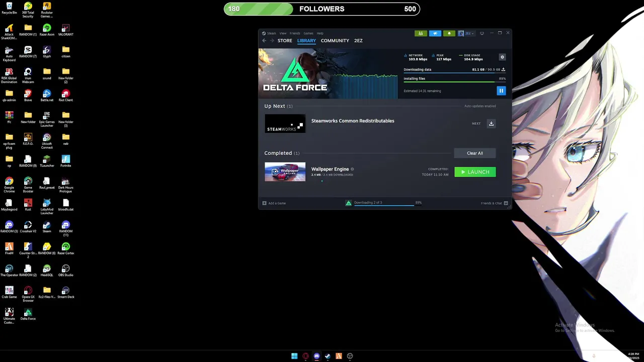644x362 pixels.
Task: Expand the 2Ez account dropdown
Action: click(466, 33)
